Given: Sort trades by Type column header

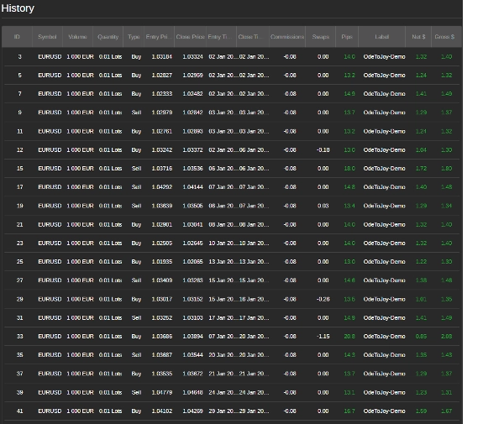Looking at the screenshot, I should [x=134, y=37].
